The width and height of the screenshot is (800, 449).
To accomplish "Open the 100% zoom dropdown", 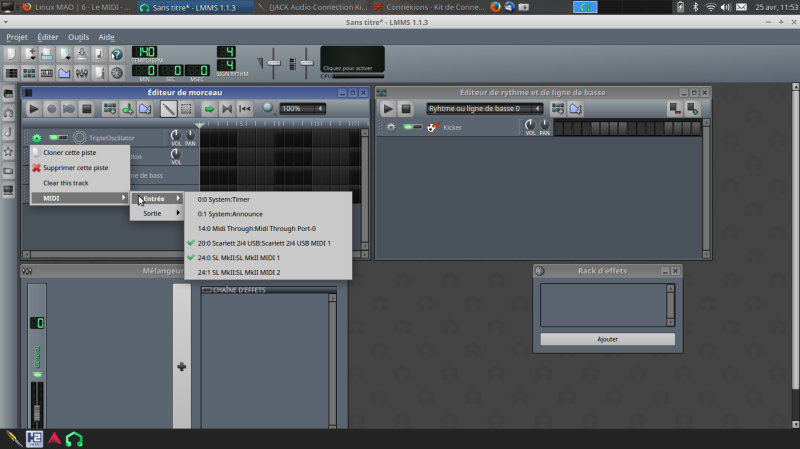I will coord(303,108).
